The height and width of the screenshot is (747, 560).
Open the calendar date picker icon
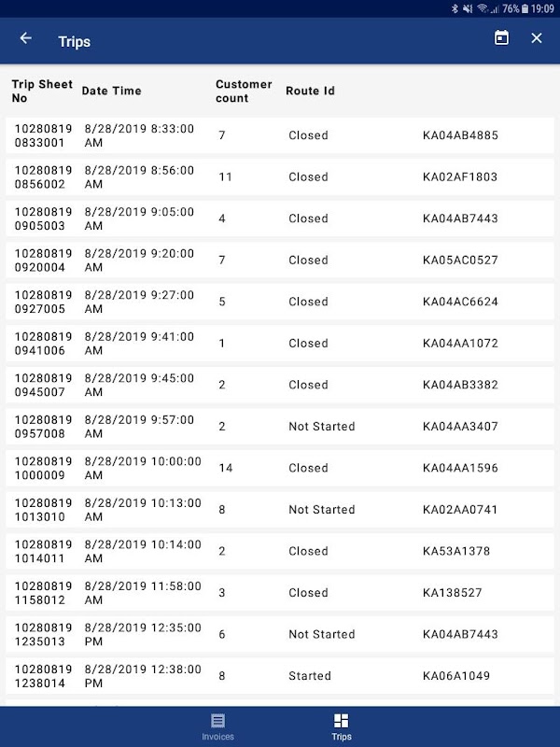click(501, 37)
